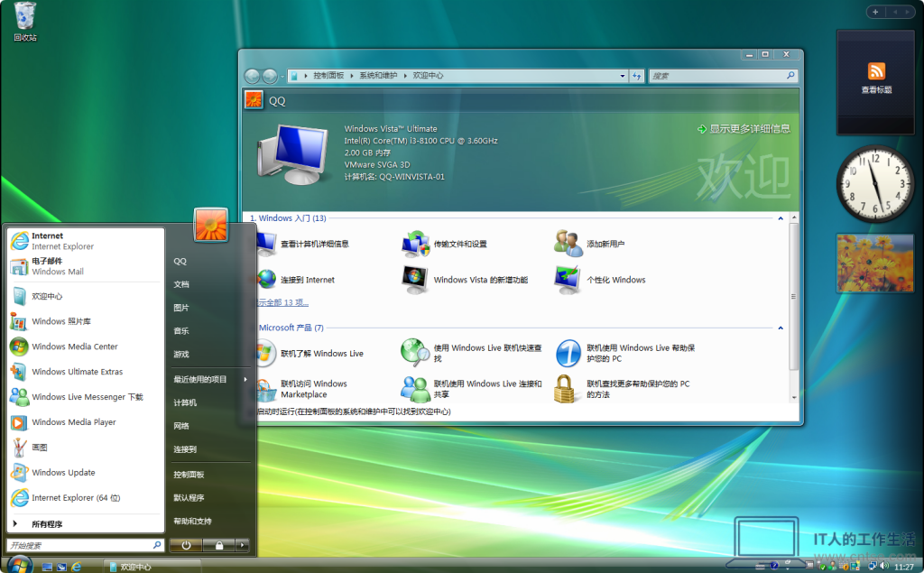Click 查看计算机详细信息 in Welcome Center
The height and width of the screenshot is (573, 924).
(304, 244)
